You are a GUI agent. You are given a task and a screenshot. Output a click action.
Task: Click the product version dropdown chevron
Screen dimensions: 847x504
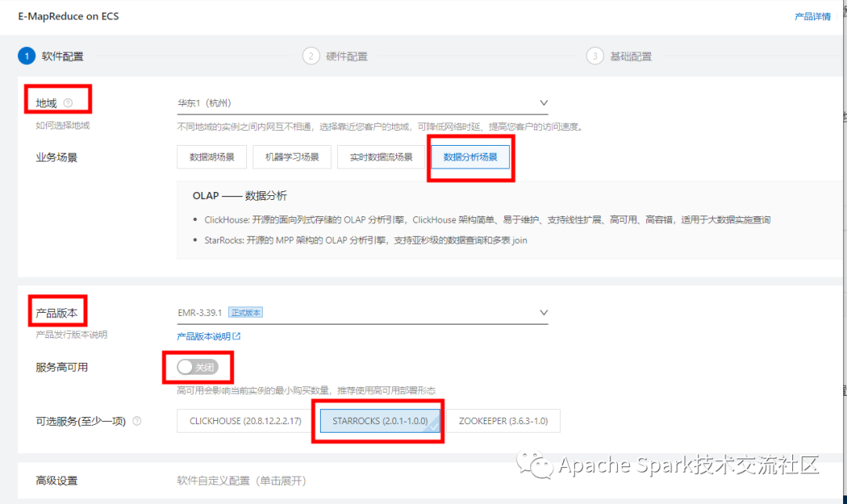(x=543, y=313)
